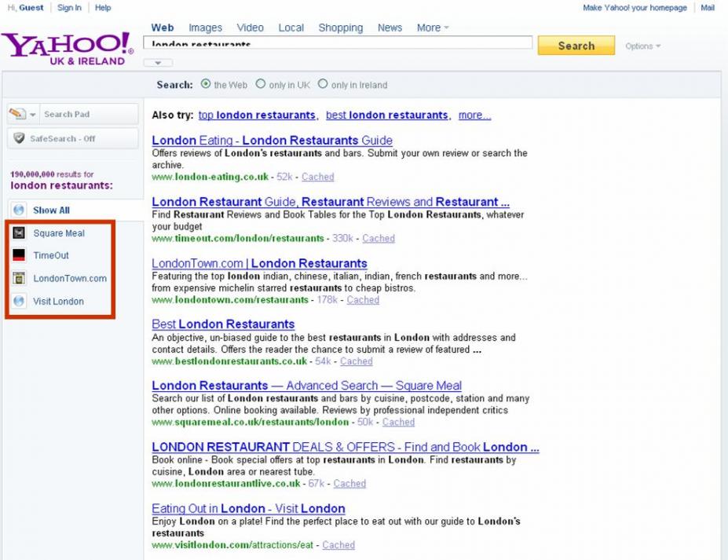
Task: Switch to the Images tab
Action: pos(205,27)
